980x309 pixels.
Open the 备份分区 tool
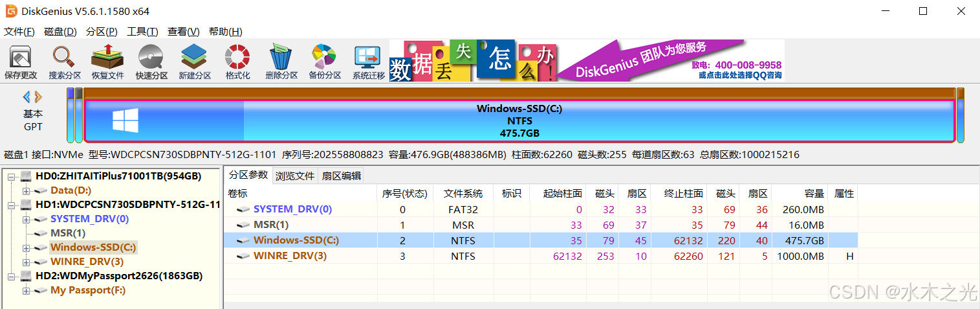[324, 56]
